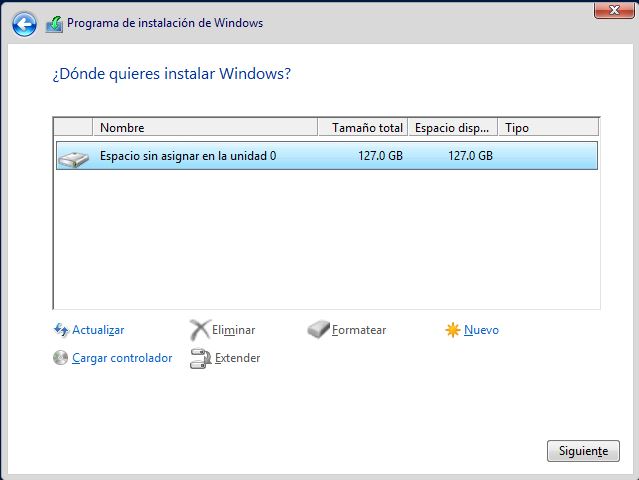Click the Extender link text
This screenshot has width=639, height=480.
click(x=238, y=358)
